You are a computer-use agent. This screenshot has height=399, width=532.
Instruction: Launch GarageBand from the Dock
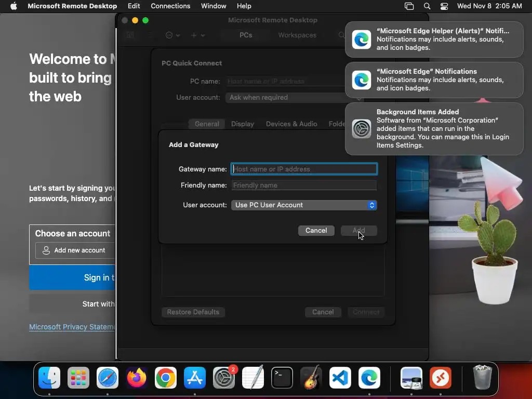(x=311, y=377)
